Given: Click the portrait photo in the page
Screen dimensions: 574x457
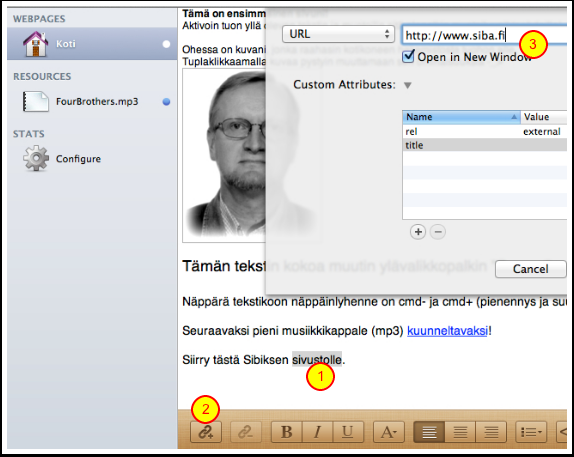Looking at the screenshot, I should click(x=224, y=156).
